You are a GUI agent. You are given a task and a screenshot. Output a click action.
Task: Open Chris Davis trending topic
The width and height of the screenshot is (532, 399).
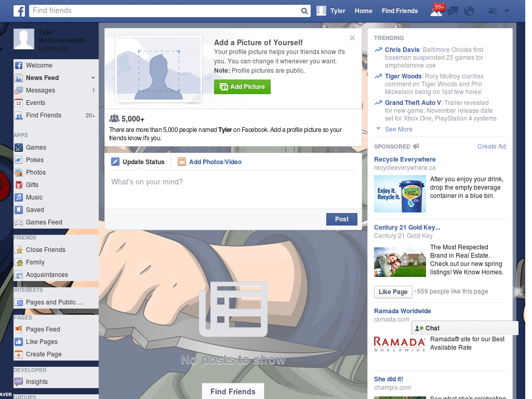coord(402,50)
